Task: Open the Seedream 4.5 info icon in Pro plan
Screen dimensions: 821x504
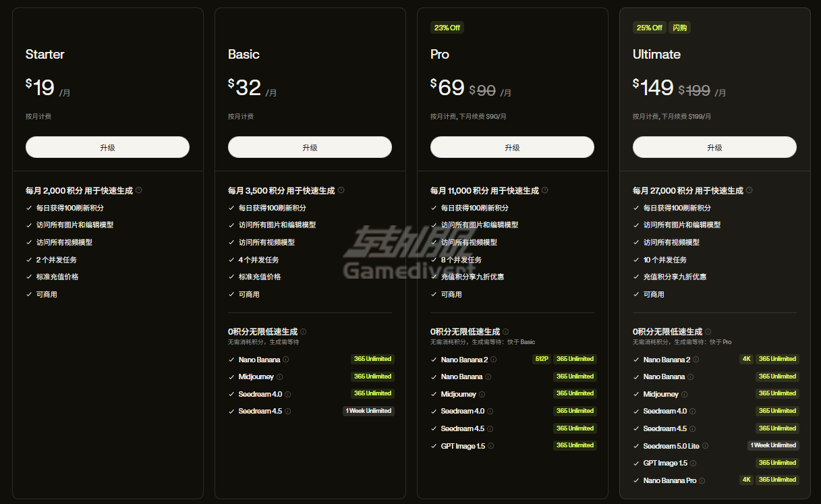Action: point(490,428)
